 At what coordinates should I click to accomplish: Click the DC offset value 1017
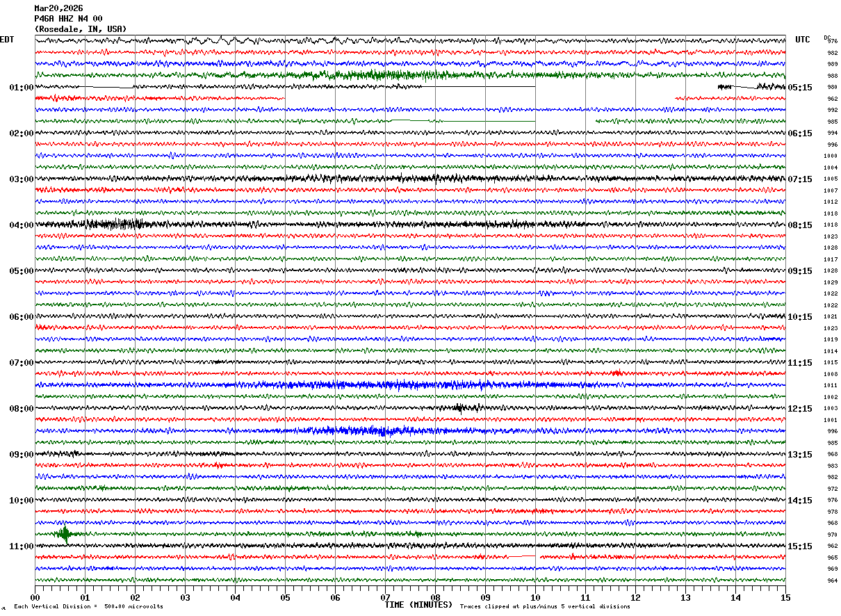pyautogui.click(x=831, y=259)
